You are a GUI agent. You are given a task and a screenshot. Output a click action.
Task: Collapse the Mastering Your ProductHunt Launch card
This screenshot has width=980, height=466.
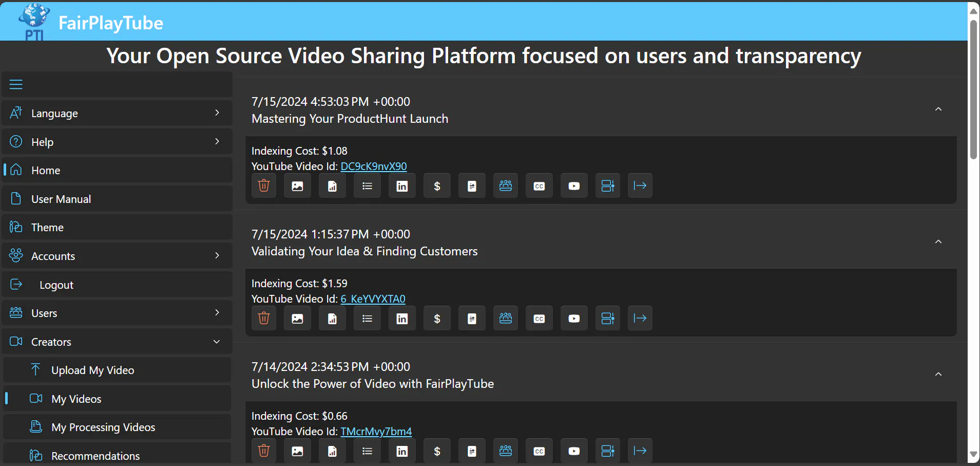click(938, 109)
